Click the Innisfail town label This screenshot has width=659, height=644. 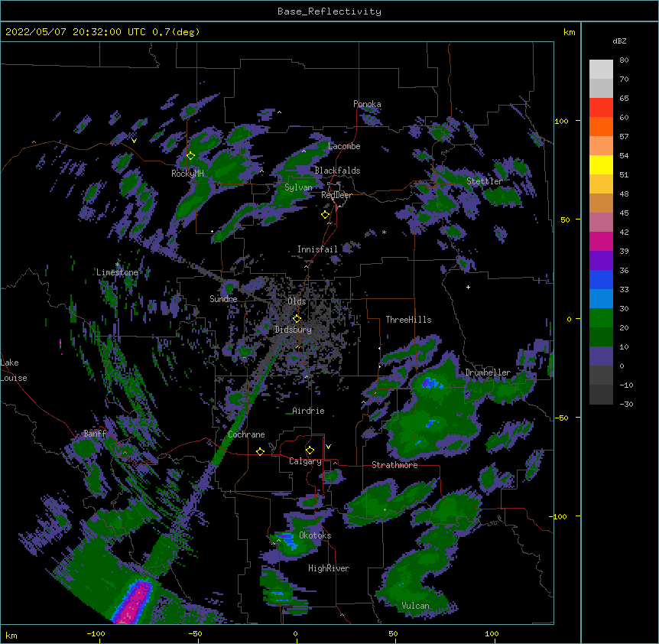[x=317, y=249]
